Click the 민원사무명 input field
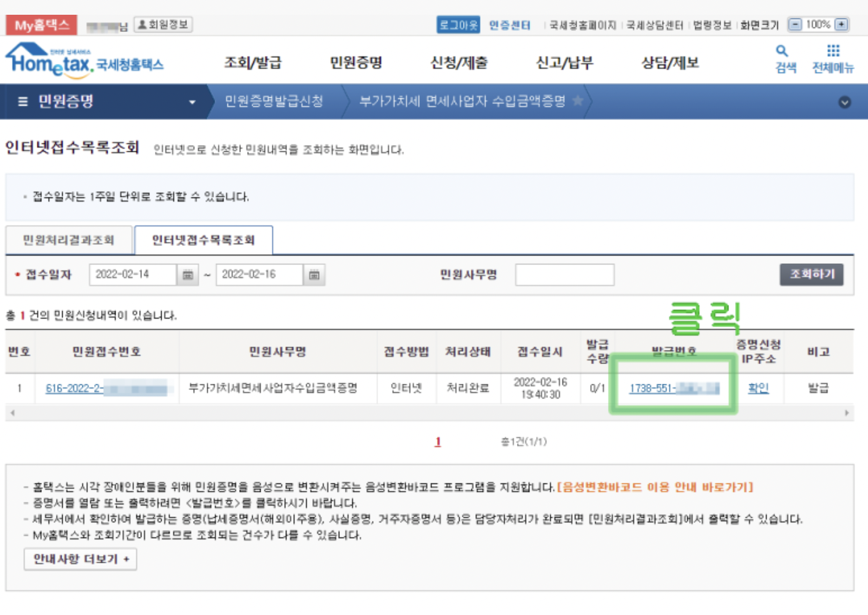Viewport: 868px width, 615px height. tap(563, 274)
